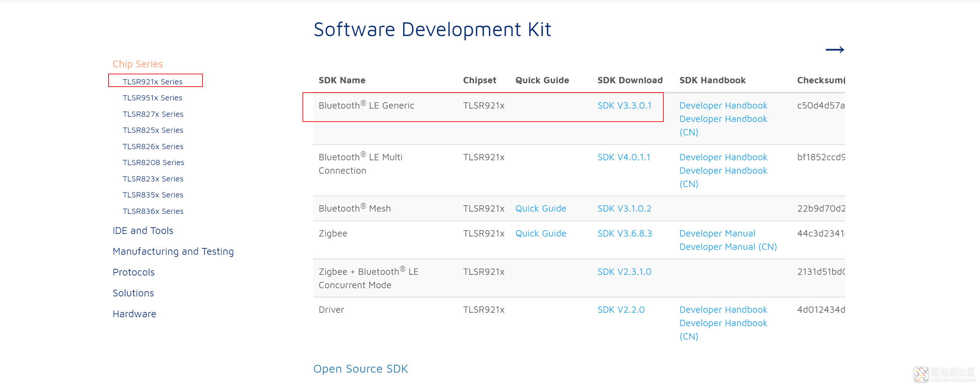The image size is (980, 386).
Task: Download SDK V2.3.1.0 for Concurrent Mode
Action: 624,272
